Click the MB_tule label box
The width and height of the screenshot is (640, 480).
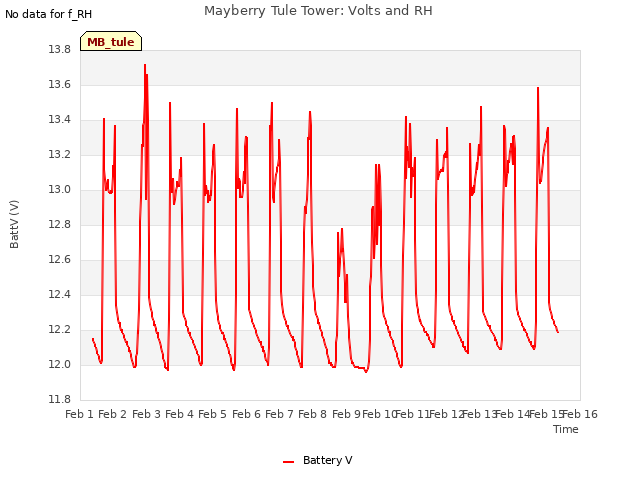pyautogui.click(x=111, y=41)
